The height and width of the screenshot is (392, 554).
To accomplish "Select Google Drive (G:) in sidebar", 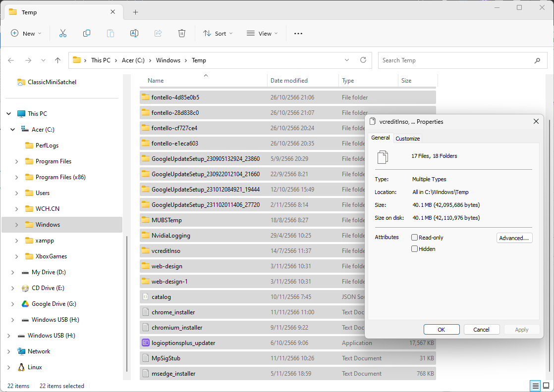I will coord(54,304).
